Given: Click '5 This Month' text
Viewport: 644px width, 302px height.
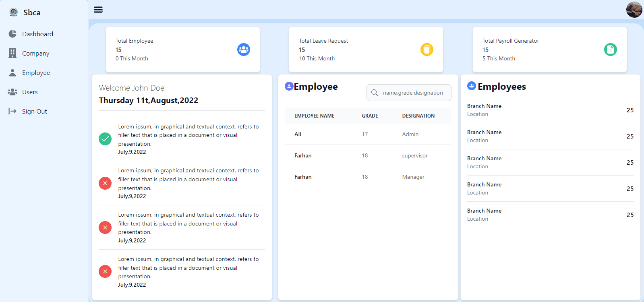Looking at the screenshot, I should pos(499,58).
